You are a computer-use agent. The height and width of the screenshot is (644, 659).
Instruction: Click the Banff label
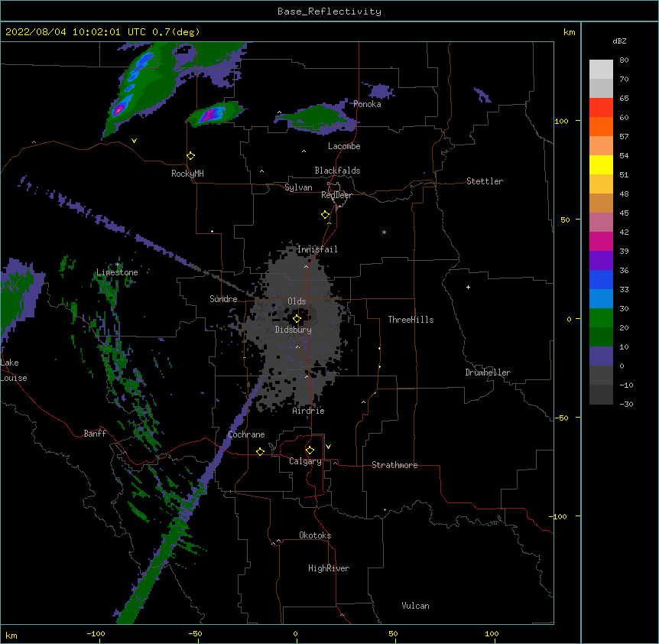tap(95, 434)
